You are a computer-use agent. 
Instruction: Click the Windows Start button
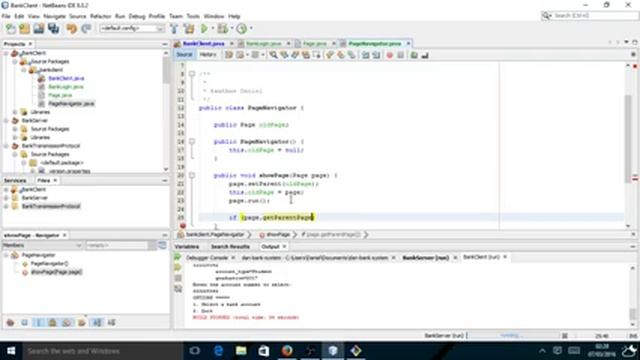[11, 351]
